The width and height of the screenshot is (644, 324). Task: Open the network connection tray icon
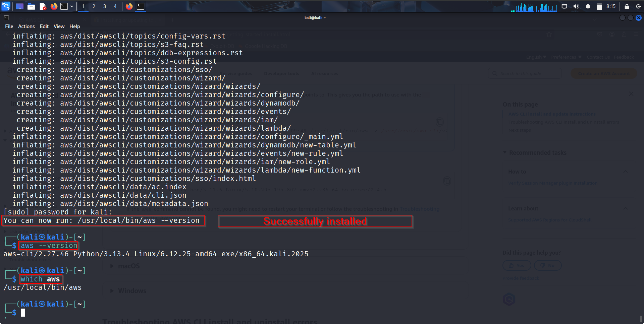(x=564, y=6)
